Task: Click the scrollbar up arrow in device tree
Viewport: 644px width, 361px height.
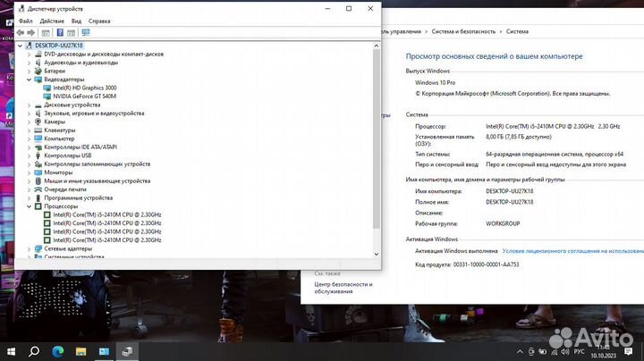Action: tap(377, 46)
